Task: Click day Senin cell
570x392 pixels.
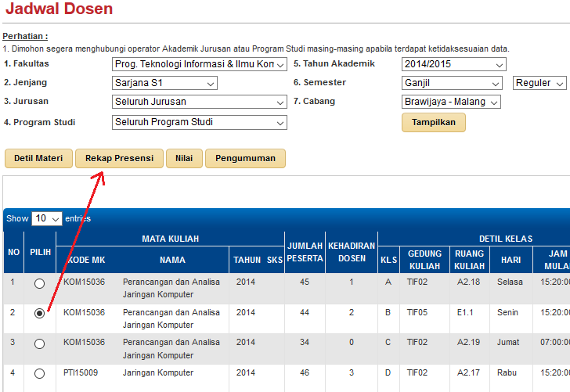Action: (507, 312)
